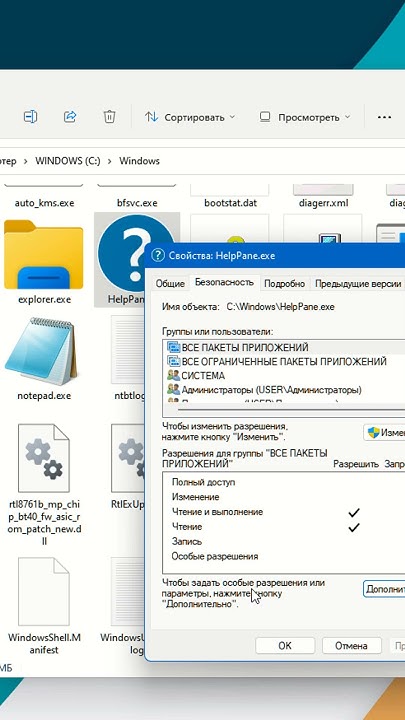Screen dimensions: 405x720
Task: Expand the chevron after WINDOWS (C:) breadcrumb
Action: click(110, 161)
